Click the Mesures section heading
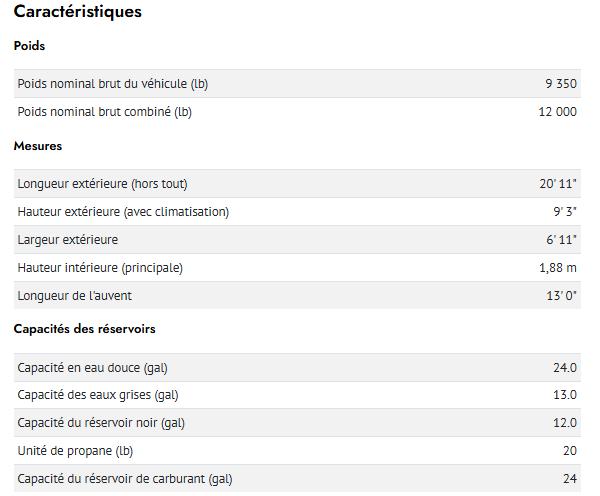 (x=38, y=146)
